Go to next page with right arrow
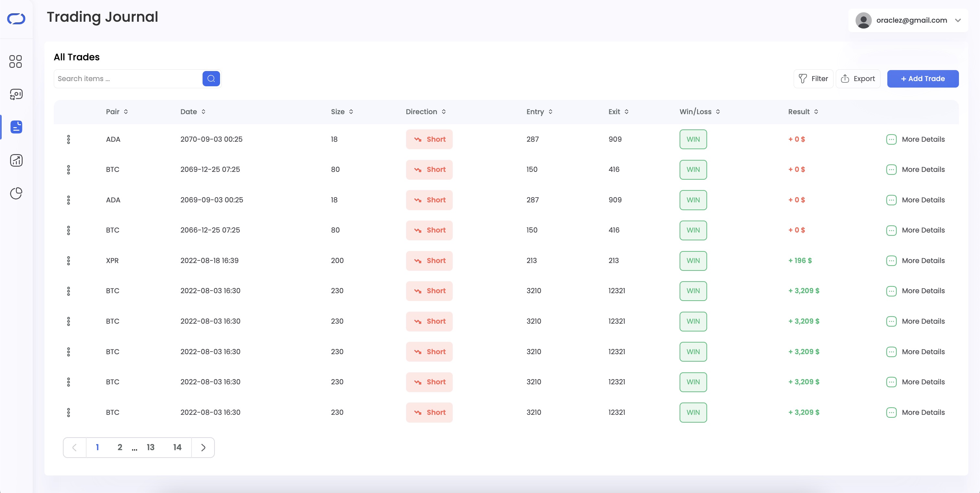 pyautogui.click(x=203, y=447)
